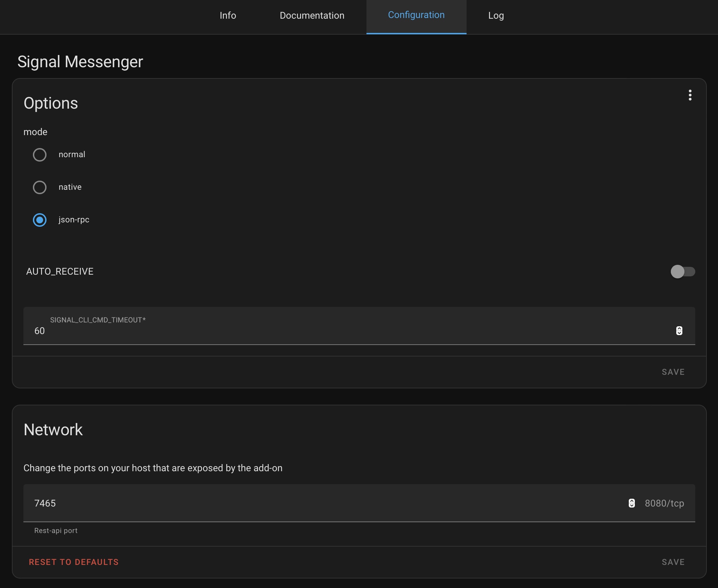Click the 8080/tcp port label
Image resolution: width=718 pixels, height=588 pixels.
[x=664, y=503]
